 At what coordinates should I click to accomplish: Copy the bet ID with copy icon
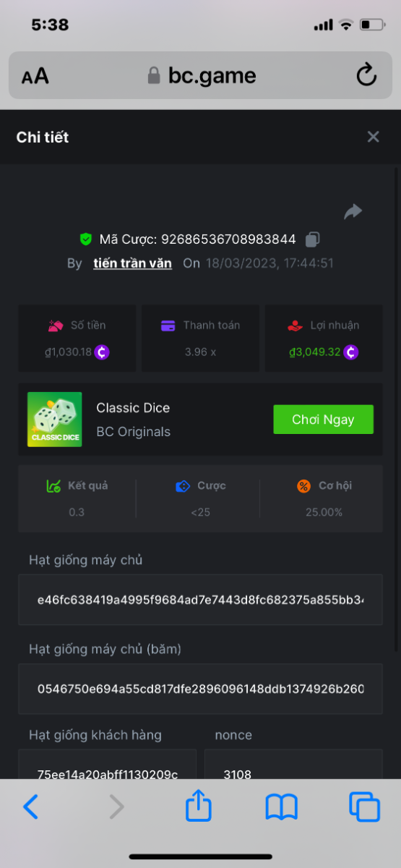[312, 239]
